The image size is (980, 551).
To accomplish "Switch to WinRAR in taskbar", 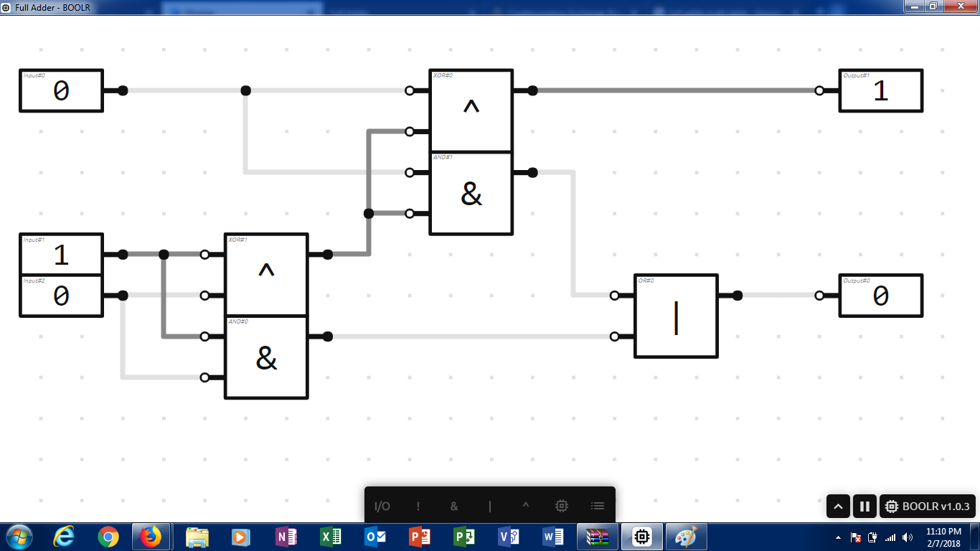I will tap(598, 536).
